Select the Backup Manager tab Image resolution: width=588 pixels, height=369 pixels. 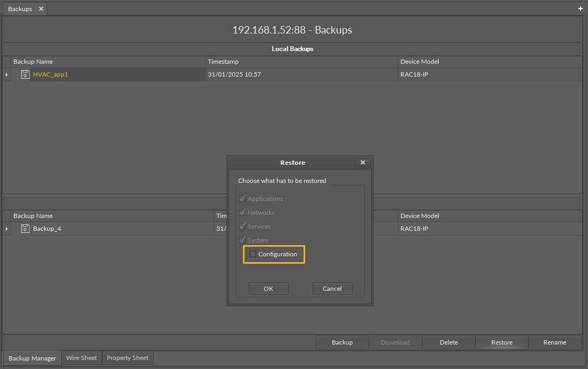pos(32,358)
